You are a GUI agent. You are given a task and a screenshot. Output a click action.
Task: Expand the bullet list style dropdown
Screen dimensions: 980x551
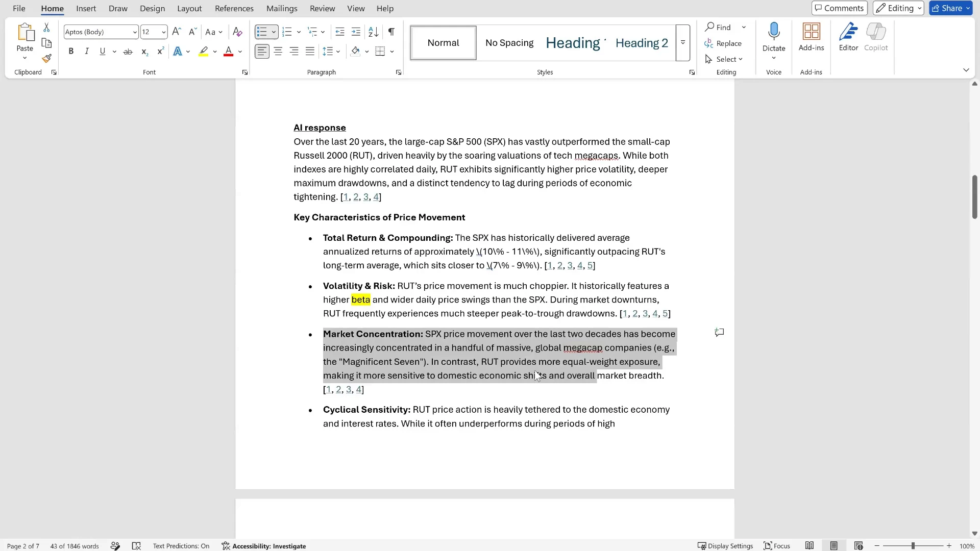274,32
